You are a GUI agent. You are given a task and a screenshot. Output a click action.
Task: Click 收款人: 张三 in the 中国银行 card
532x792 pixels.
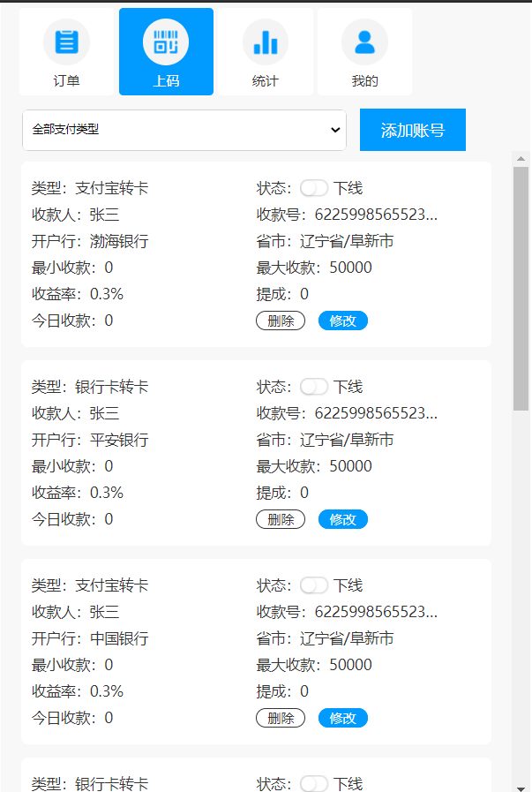tap(75, 612)
